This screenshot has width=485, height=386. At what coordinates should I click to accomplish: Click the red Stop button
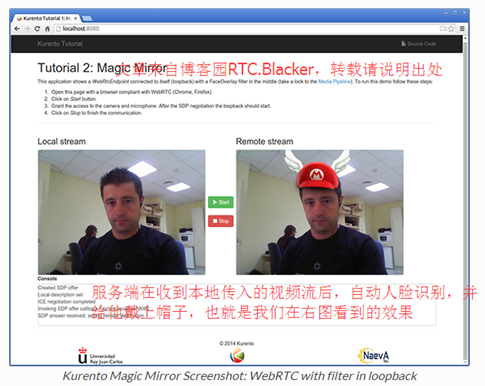point(221,221)
